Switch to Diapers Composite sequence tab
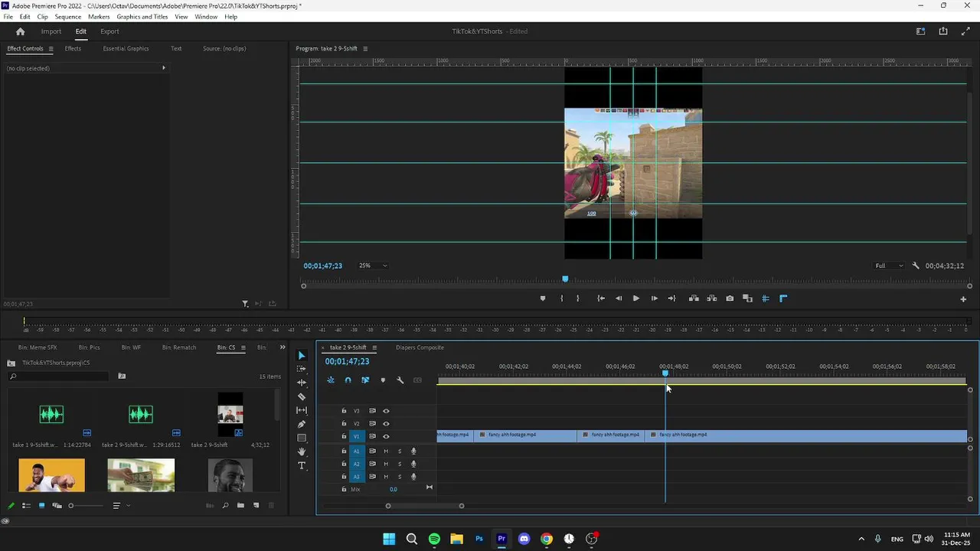Viewport: 980px width, 551px height. point(420,347)
